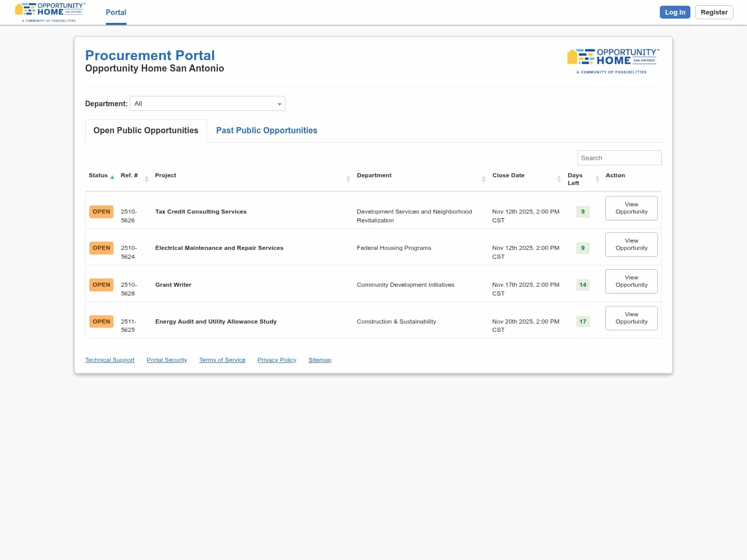The image size is (747, 560).
Task: View the Tax Credit Consulting Services opportunity
Action: [x=631, y=208]
